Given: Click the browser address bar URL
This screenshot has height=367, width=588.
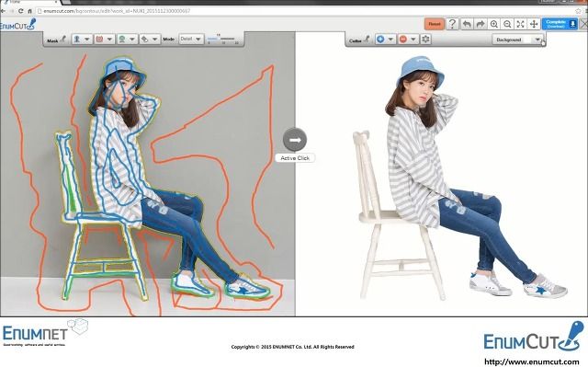Looking at the screenshot, I should pos(117,11).
